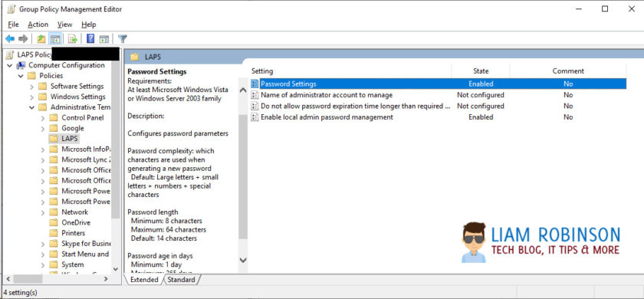Screen dimensions: 644x299
Task: Click the tree horizontal scrollbar right arrow
Action: 106,279
